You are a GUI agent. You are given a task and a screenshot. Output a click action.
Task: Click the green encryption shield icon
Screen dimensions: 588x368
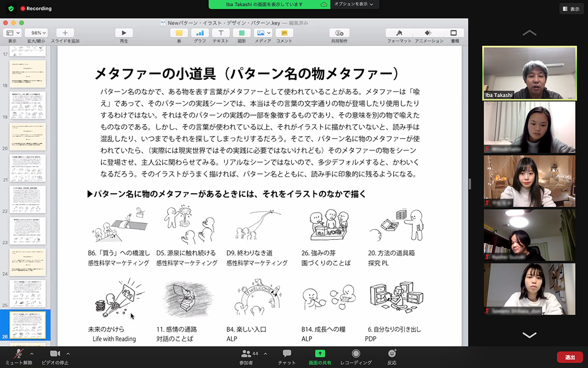tap(11, 8)
